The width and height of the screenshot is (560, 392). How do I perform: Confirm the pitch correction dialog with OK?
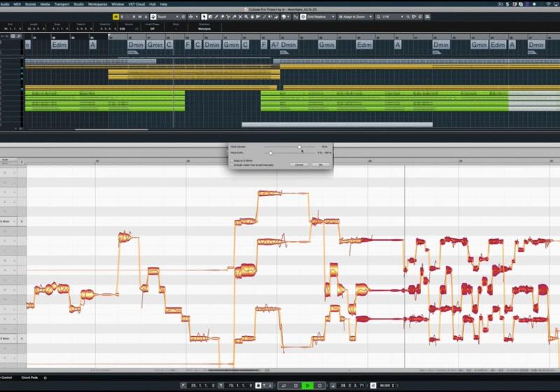coord(320,164)
